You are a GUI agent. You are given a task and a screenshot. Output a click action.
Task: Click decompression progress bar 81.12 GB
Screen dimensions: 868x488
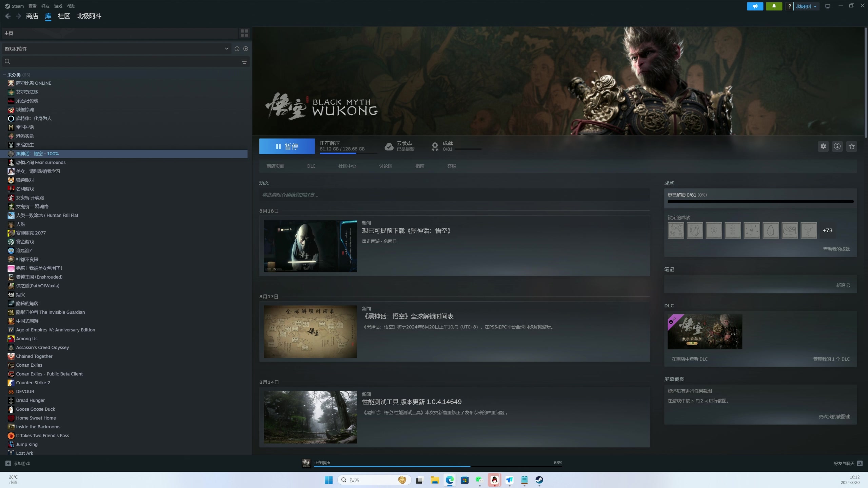click(348, 154)
